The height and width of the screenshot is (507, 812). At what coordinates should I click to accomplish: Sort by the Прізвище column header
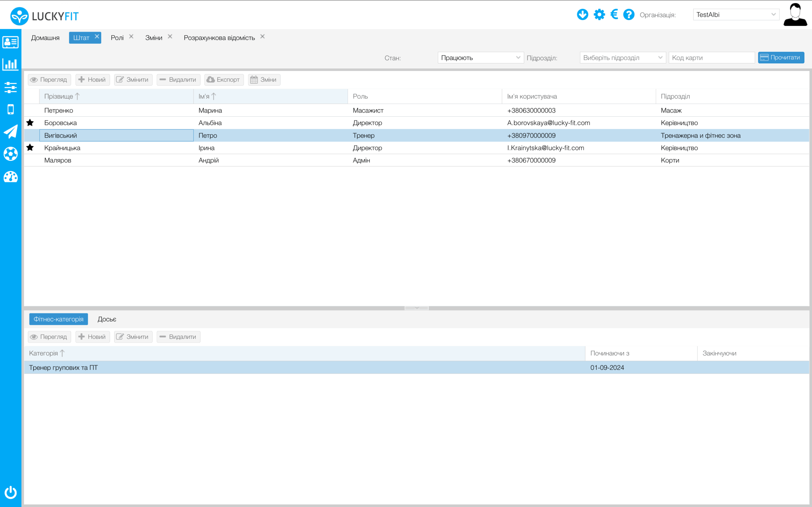[x=59, y=97]
